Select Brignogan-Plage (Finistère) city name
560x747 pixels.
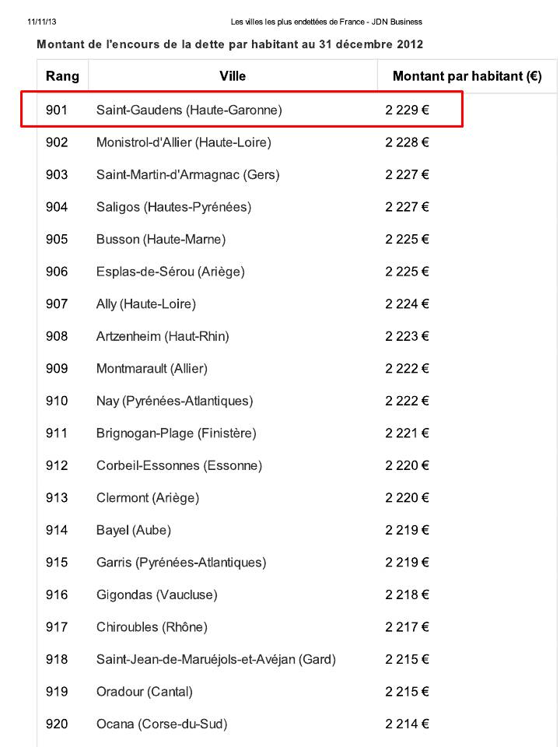pyautogui.click(x=176, y=433)
